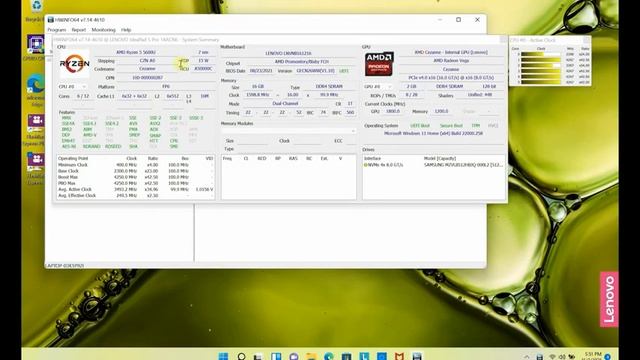Click the Base Clock operating point row

click(x=135, y=171)
